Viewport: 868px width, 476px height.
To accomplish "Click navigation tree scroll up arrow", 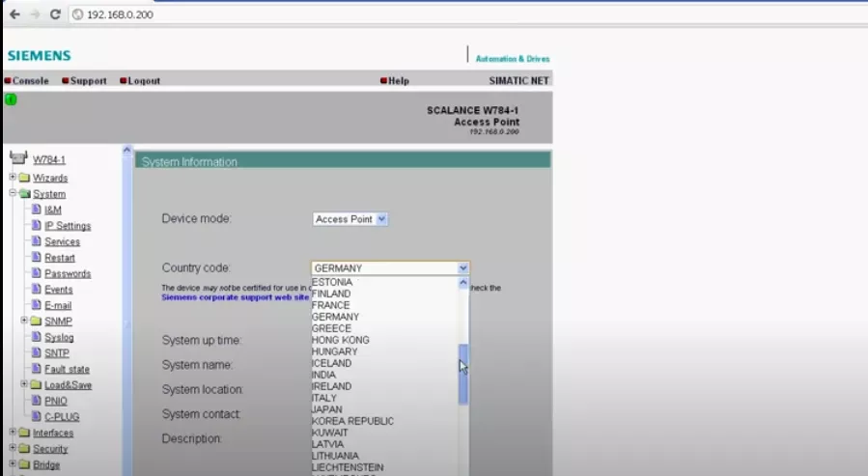I will pyautogui.click(x=126, y=150).
